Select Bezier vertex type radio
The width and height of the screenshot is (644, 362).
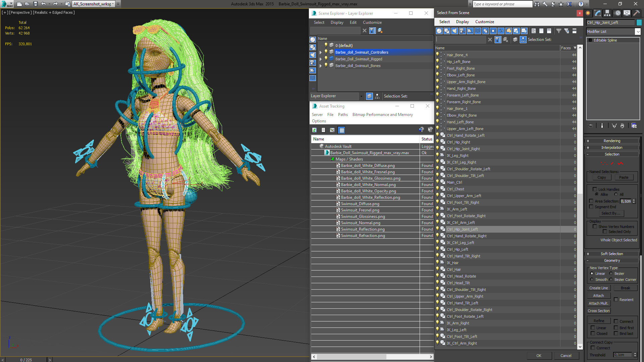[611, 274]
